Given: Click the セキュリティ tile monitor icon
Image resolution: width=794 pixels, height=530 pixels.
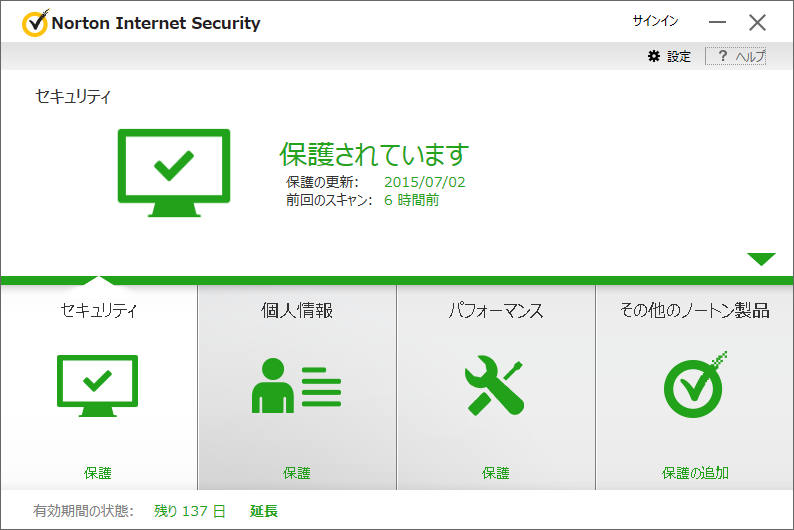Looking at the screenshot, I should (x=97, y=386).
